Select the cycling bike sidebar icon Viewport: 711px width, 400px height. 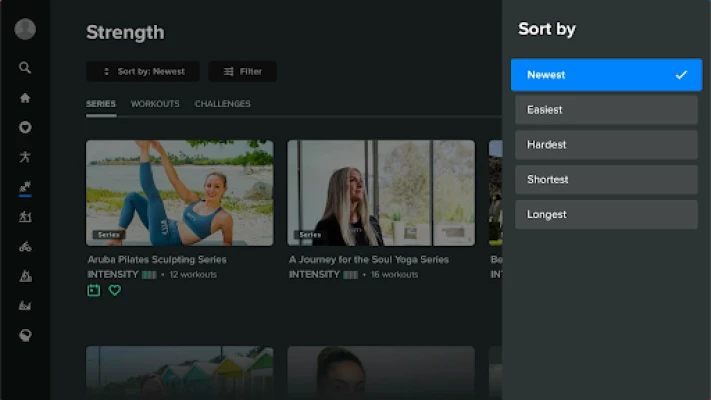click(25, 247)
